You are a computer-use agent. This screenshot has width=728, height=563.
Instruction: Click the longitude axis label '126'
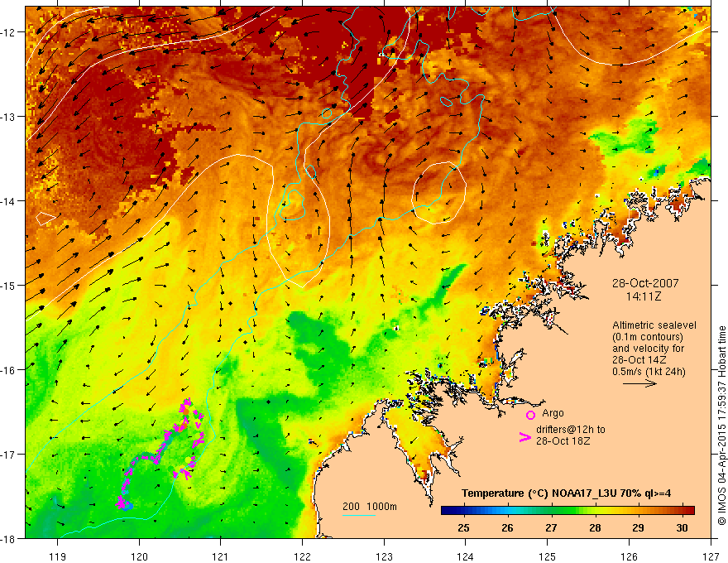[x=629, y=556]
